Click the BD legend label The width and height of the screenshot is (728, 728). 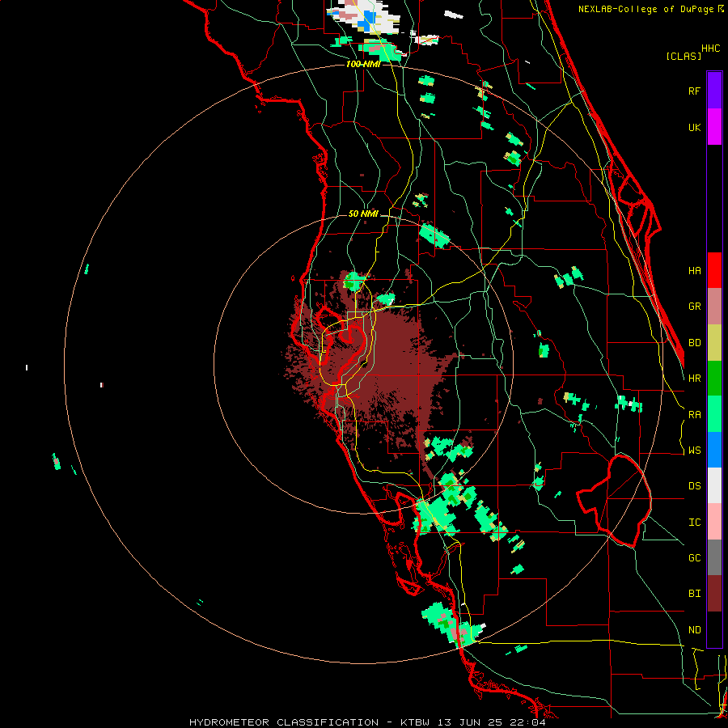[x=694, y=343]
